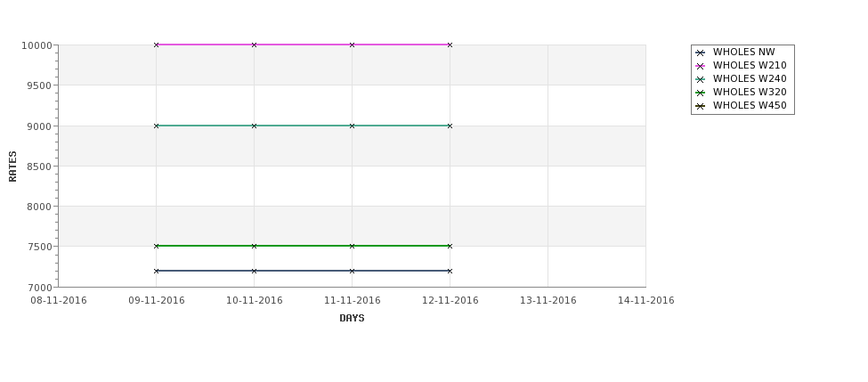Click the RATES axis title
The width and height of the screenshot is (868, 382).
tap(13, 166)
